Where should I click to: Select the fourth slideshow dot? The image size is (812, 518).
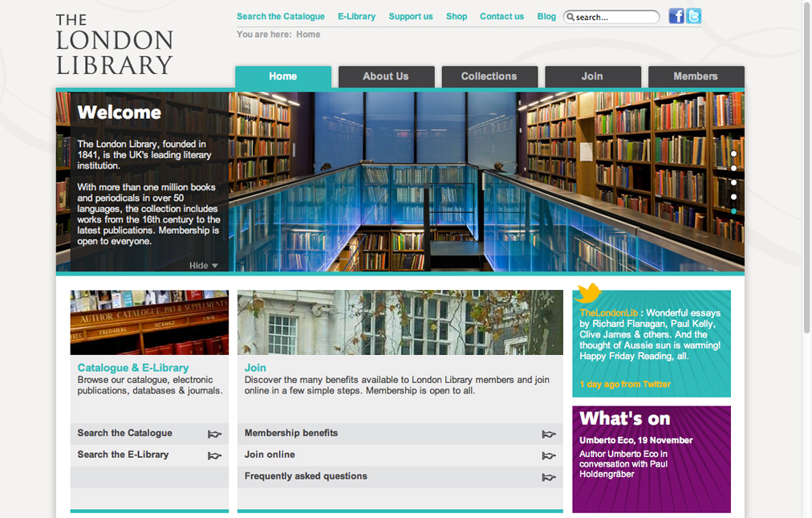pyautogui.click(x=734, y=197)
